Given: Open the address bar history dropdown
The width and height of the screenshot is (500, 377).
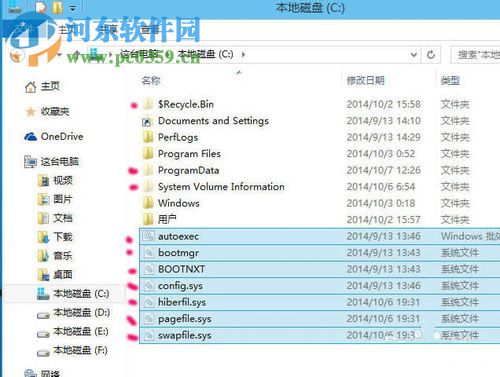Looking at the screenshot, I should tap(414, 54).
